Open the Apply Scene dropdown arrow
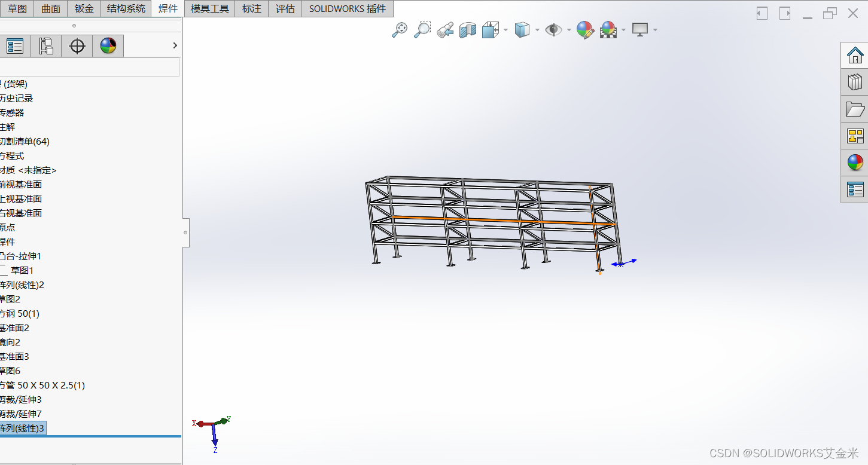 (624, 30)
